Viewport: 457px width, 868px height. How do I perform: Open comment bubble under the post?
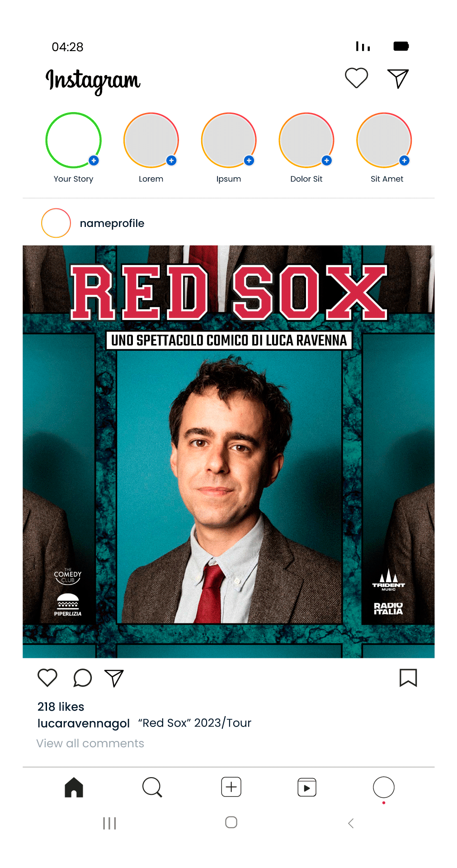click(x=82, y=678)
